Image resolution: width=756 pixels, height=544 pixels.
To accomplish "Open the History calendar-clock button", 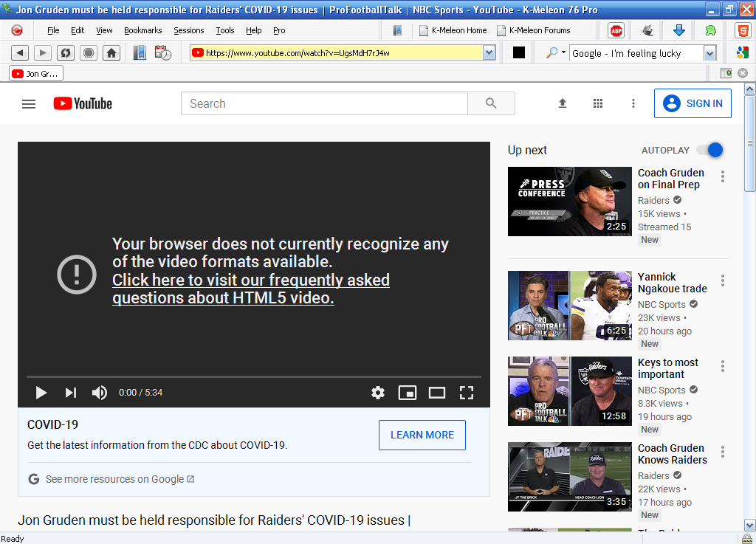I will [x=163, y=52].
